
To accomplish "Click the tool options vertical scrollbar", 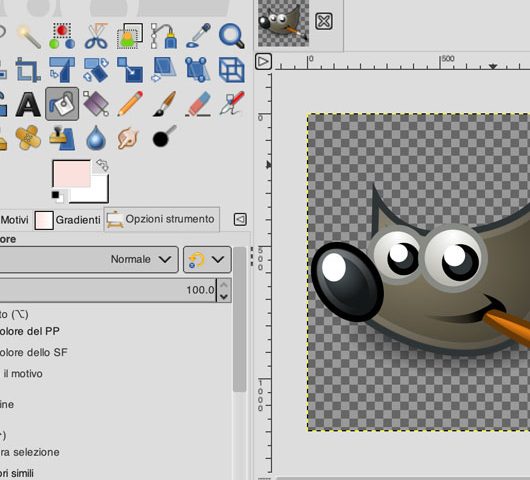I will (240, 319).
